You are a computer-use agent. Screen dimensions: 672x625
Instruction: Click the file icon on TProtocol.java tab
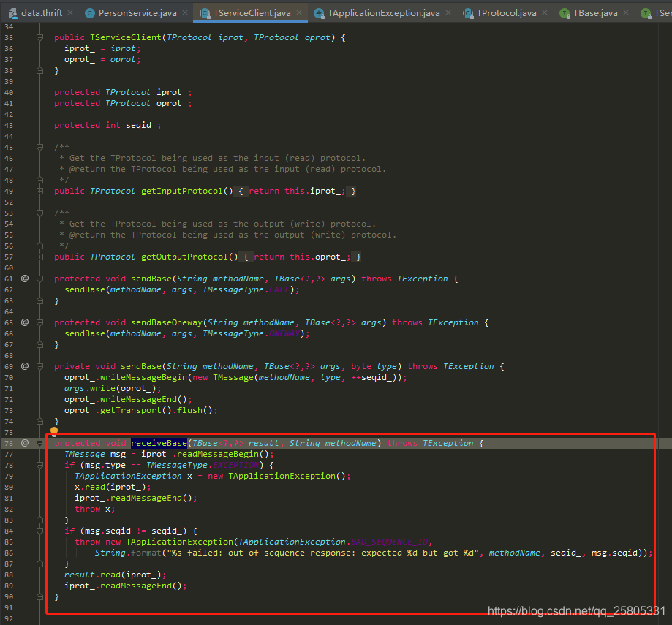[x=467, y=12]
